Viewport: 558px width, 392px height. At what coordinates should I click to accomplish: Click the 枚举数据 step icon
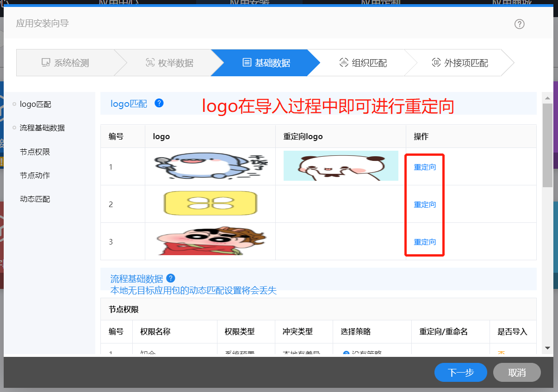(150, 62)
